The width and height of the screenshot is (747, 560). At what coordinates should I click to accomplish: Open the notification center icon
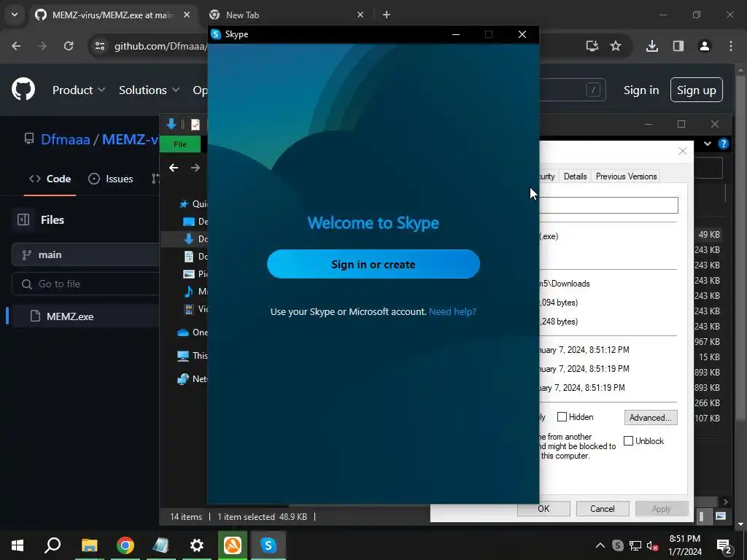[724, 547]
